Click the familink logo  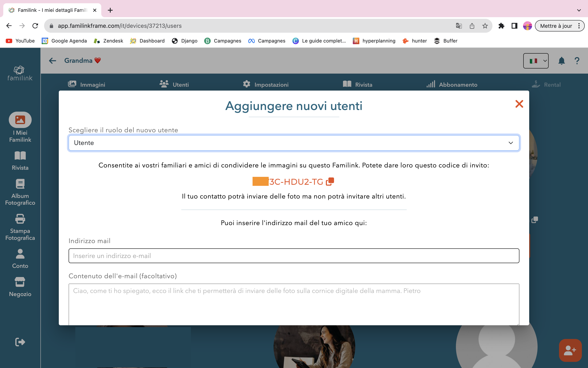20,73
